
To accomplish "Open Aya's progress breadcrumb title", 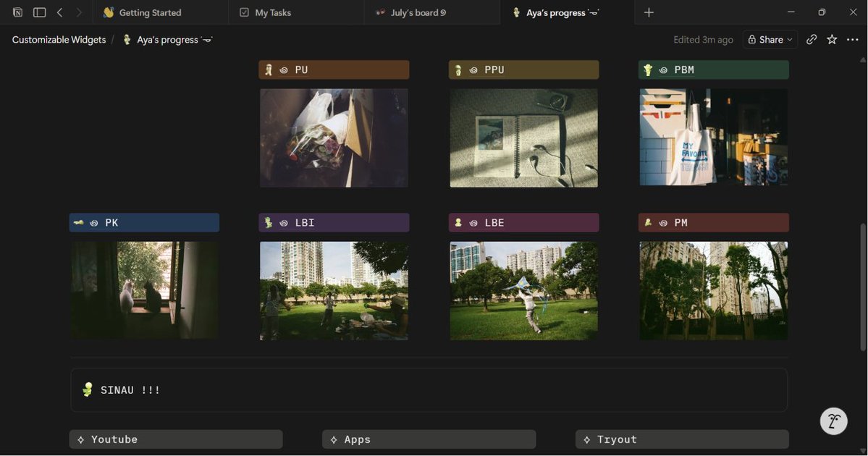I will [x=174, y=39].
